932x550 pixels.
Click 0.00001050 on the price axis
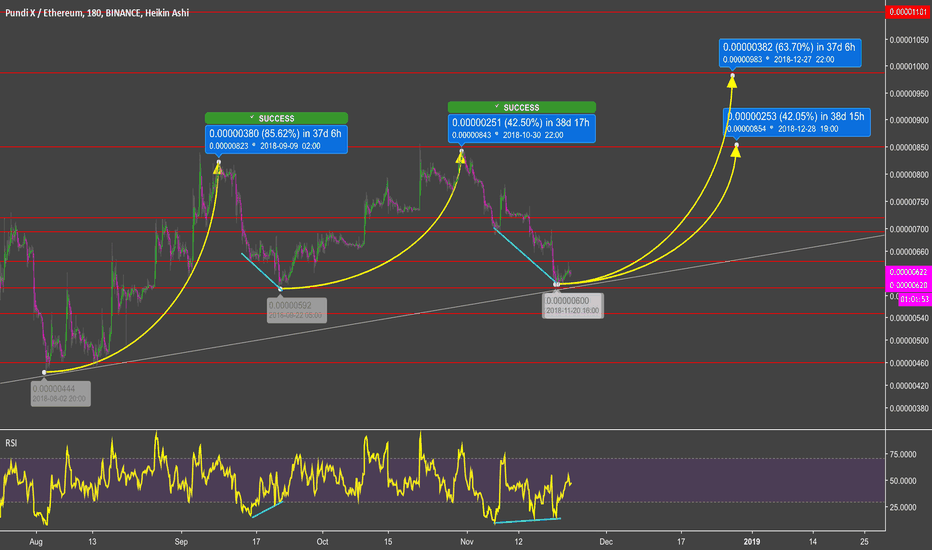[x=909, y=40]
